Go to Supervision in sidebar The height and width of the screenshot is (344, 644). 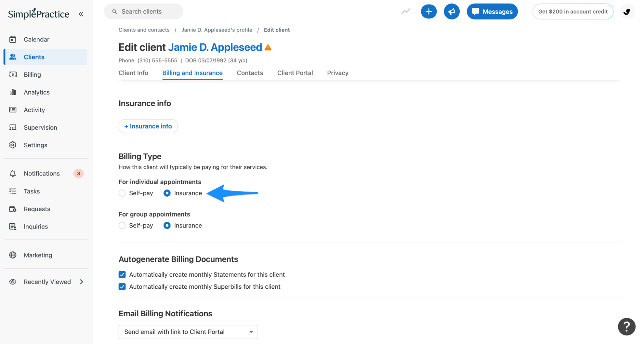(40, 127)
